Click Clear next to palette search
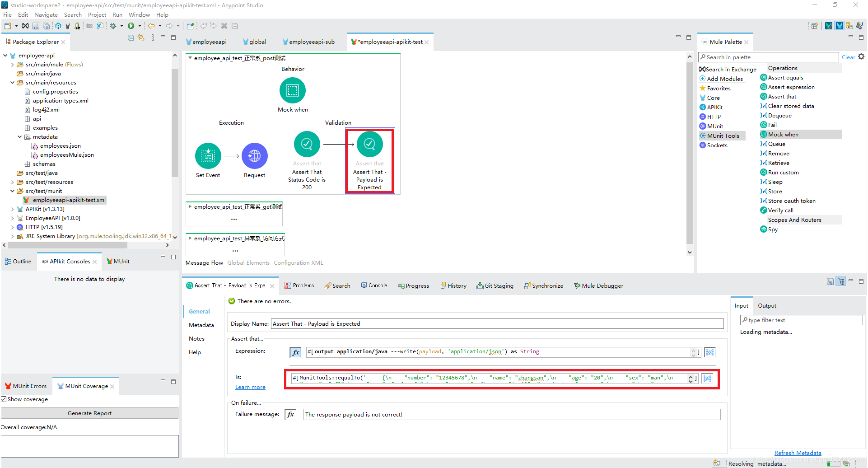Screen dimensions: 868x468 click(x=848, y=57)
